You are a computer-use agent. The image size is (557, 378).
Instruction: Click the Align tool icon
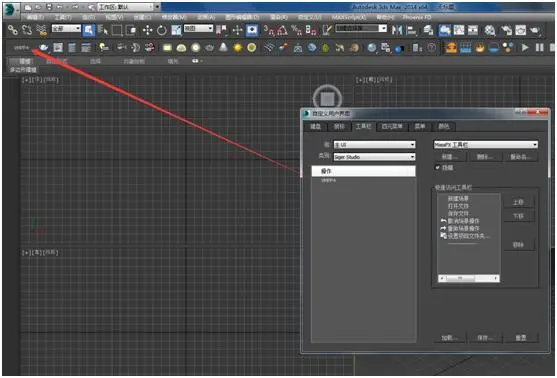411,30
